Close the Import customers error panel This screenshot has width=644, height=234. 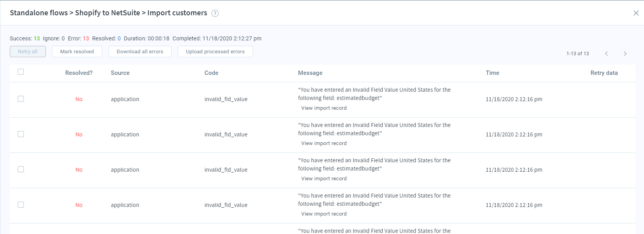click(x=636, y=13)
